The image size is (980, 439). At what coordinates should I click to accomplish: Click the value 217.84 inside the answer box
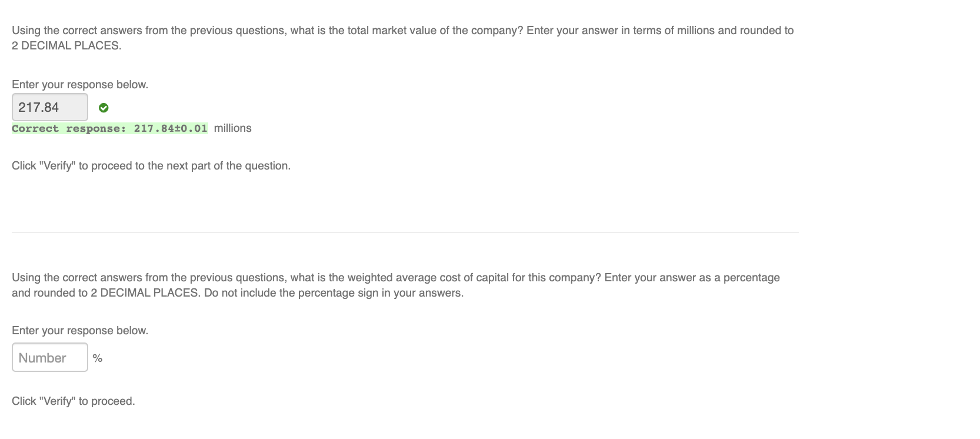pos(39,107)
